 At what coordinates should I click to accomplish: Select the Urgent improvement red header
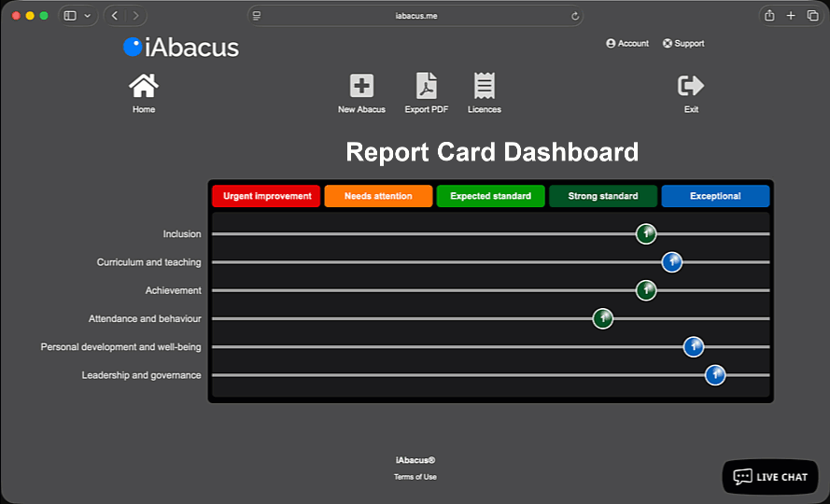[x=266, y=196]
